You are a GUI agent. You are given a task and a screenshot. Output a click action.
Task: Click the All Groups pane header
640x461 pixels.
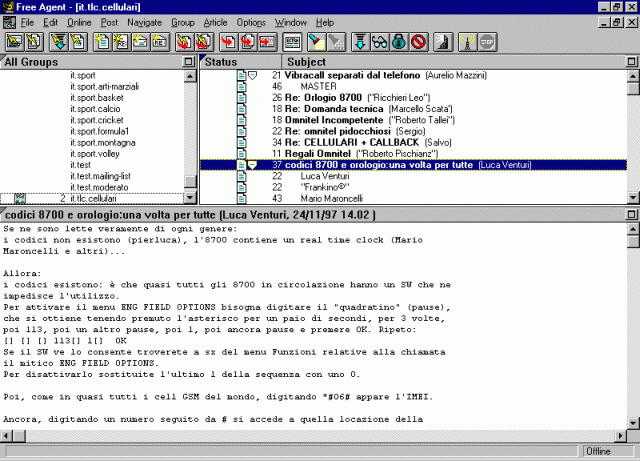pyautogui.click(x=92, y=62)
